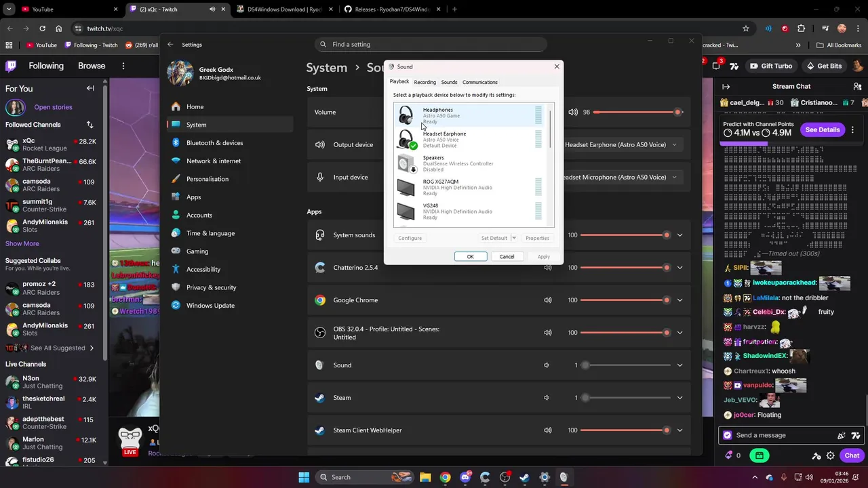Adjust the main Volume slider
This screenshot has height=488, width=868.
point(638,112)
